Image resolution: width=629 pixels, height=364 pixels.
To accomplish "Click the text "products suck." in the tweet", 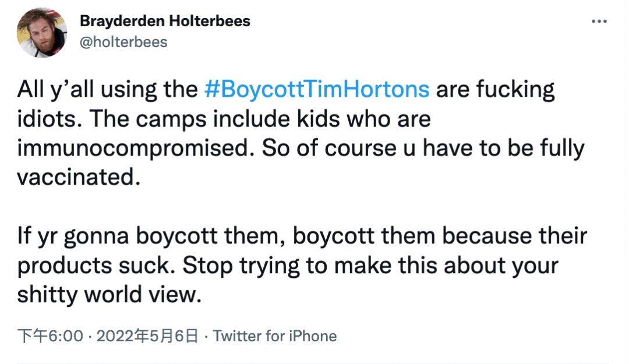I will [96, 265].
